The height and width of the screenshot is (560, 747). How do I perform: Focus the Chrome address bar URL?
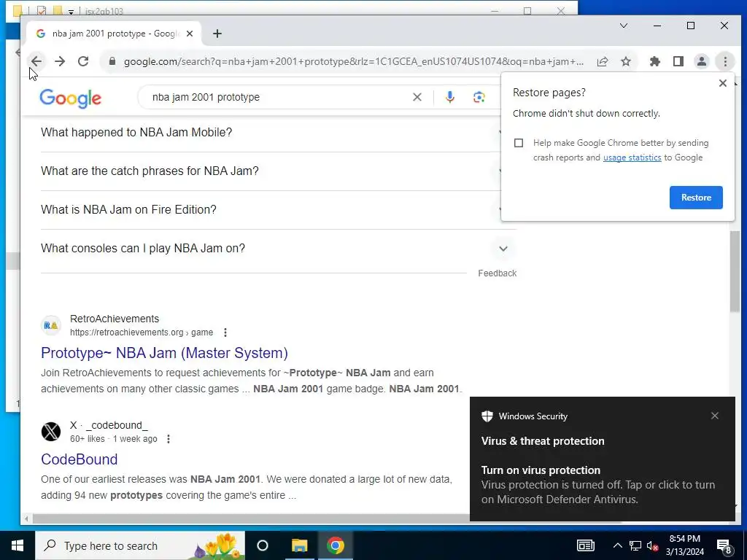(x=353, y=61)
